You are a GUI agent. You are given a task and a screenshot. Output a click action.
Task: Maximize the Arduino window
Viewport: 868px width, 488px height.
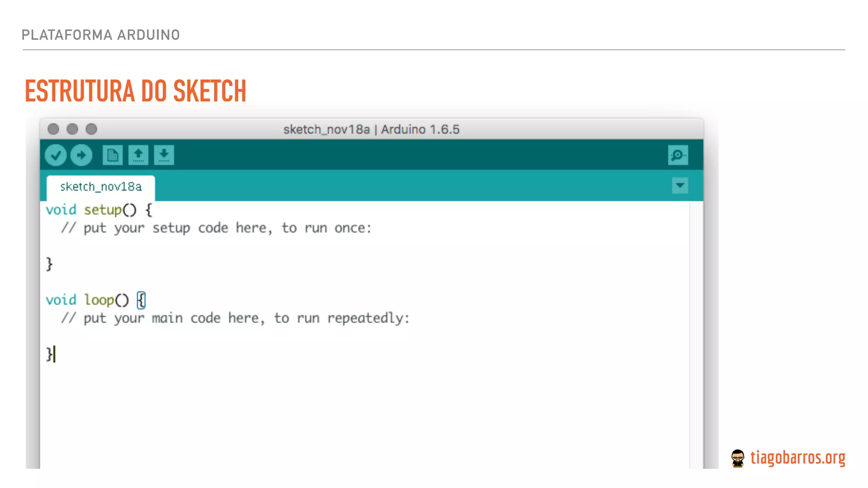click(92, 129)
